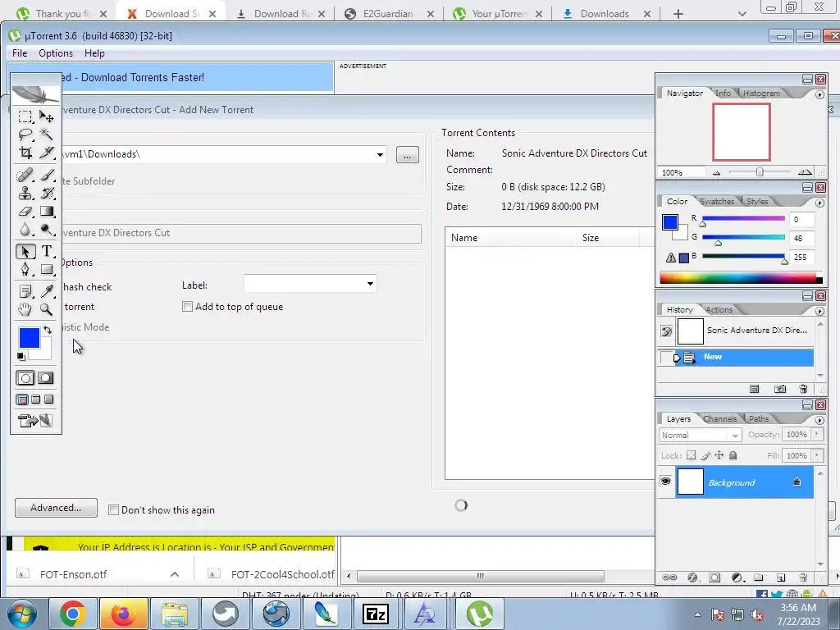Viewport: 840px width, 630px height.
Task: Switch to Standard Screen Mode
Action: (x=22, y=399)
